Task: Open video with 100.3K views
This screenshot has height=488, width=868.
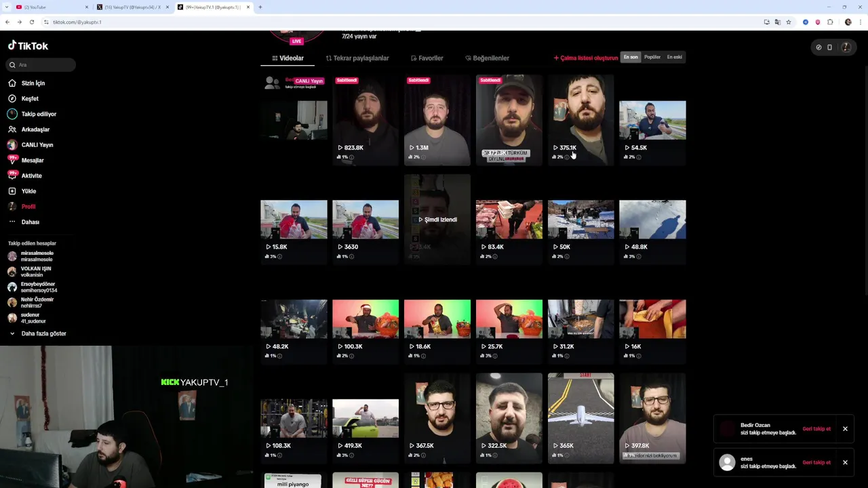Action: [366, 319]
